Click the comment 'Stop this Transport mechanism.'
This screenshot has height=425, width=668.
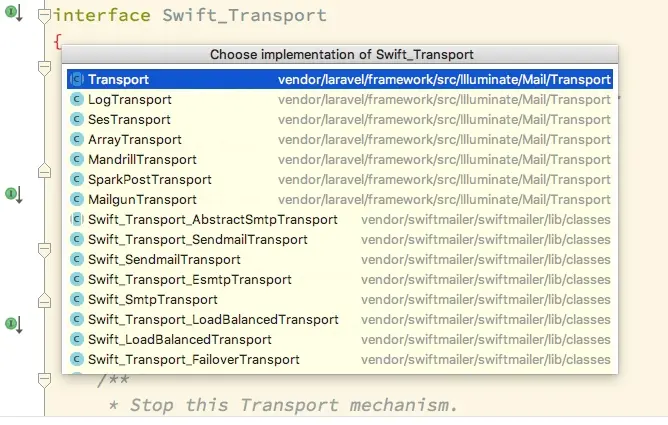pos(294,405)
